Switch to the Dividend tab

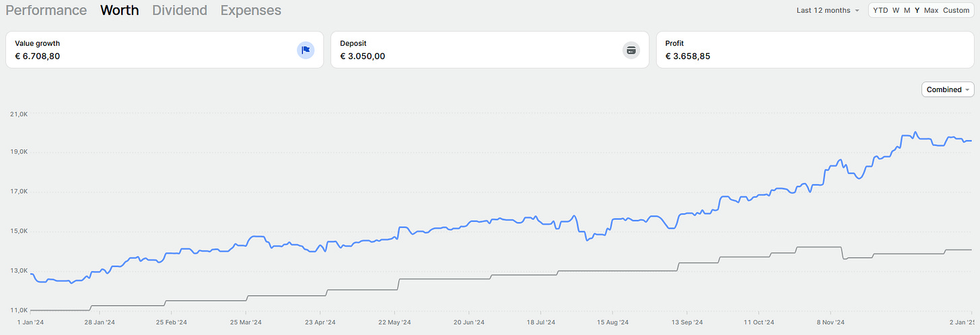tap(180, 11)
